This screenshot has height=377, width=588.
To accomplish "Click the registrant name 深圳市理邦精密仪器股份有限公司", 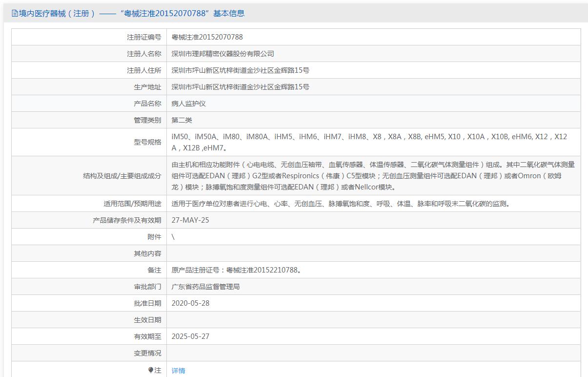I will 223,54.
